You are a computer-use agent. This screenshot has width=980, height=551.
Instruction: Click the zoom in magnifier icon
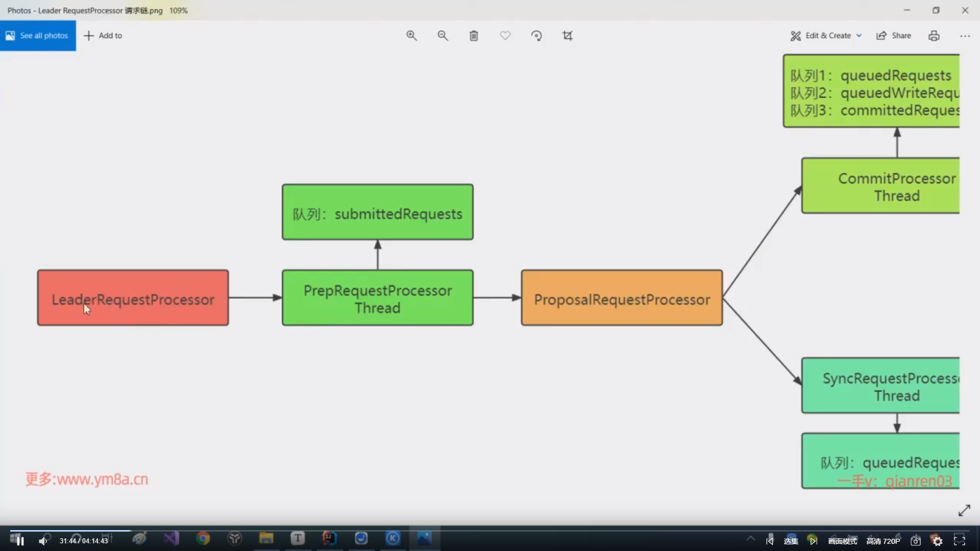click(411, 36)
